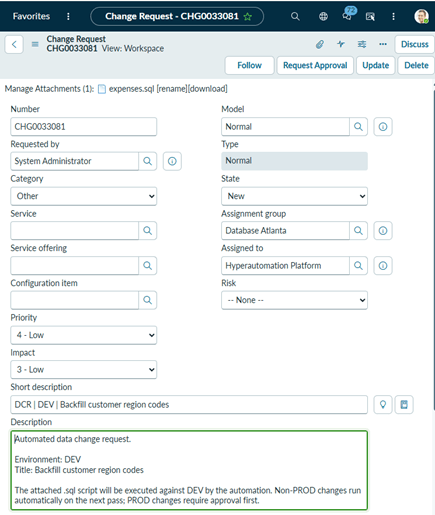The width and height of the screenshot is (435, 515).
Task: Focus the empty Service offering field
Action: click(x=75, y=266)
